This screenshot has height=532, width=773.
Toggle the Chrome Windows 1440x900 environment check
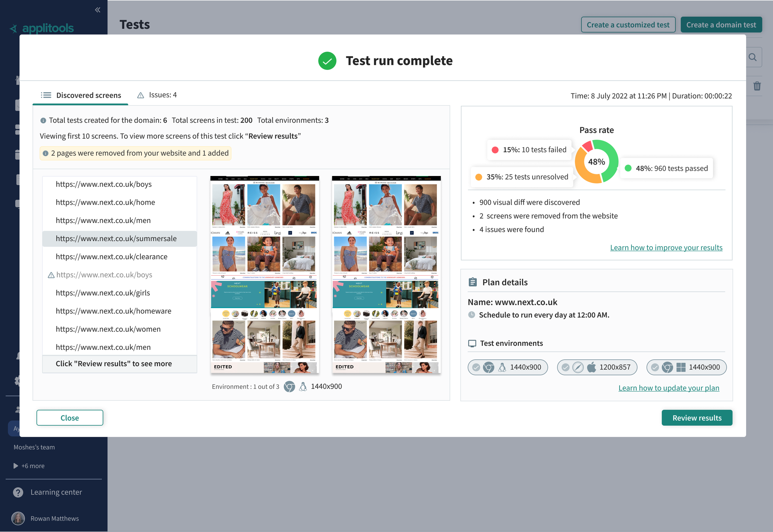tap(655, 367)
